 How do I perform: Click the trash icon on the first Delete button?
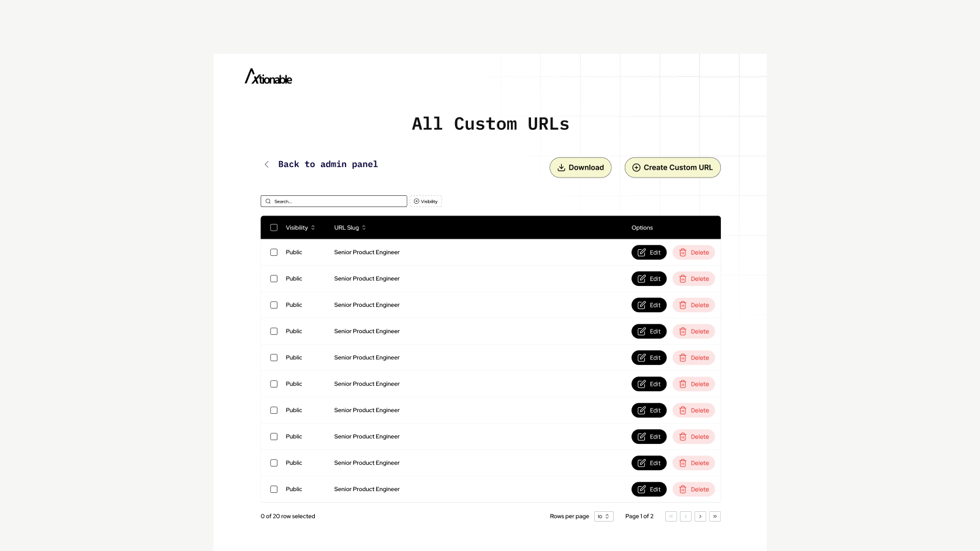682,252
